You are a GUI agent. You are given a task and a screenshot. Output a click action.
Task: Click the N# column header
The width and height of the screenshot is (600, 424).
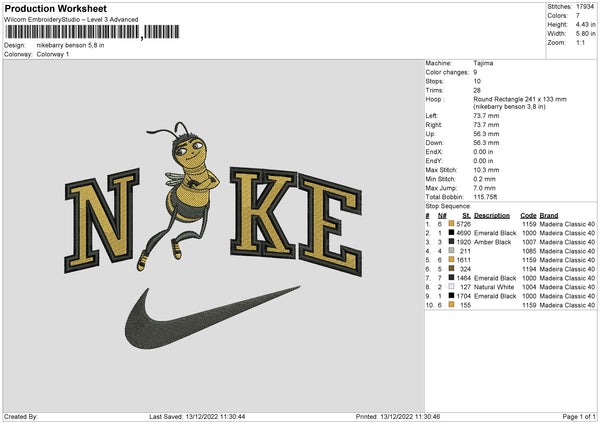click(442, 215)
